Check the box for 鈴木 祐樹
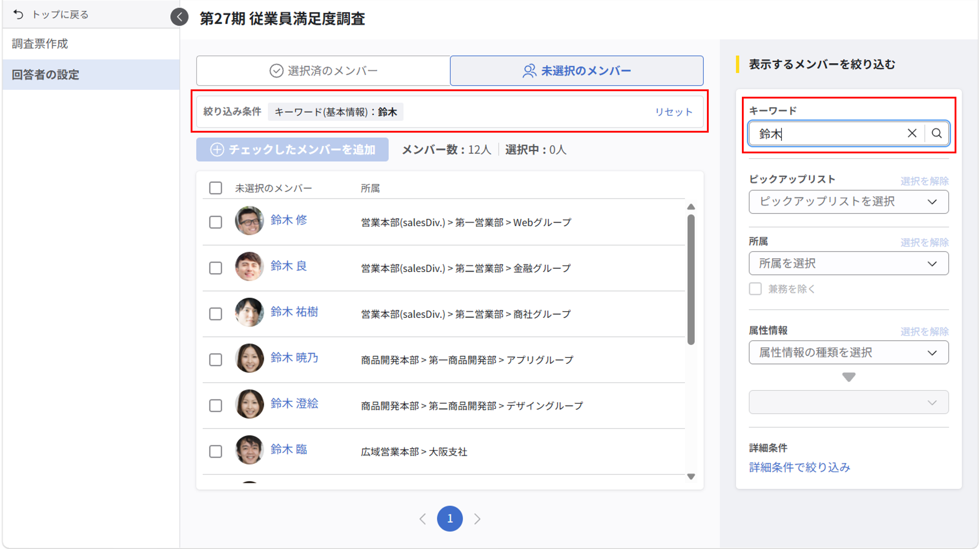Screen dimensions: 980x549 click(216, 314)
